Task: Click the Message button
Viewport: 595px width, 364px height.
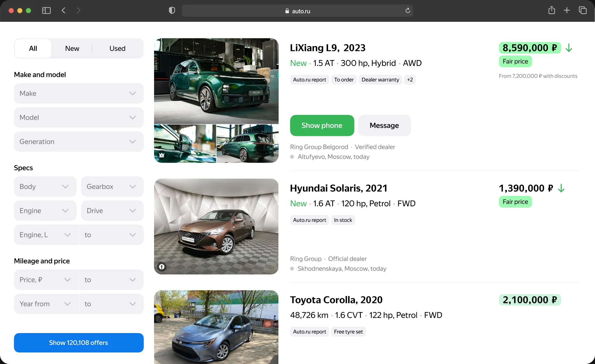Action: (384, 125)
